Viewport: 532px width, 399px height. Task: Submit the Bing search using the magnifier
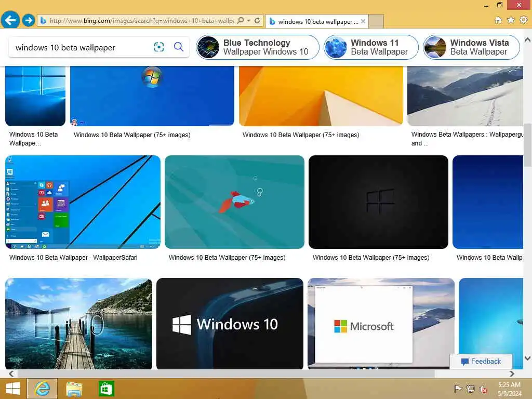[x=179, y=47]
